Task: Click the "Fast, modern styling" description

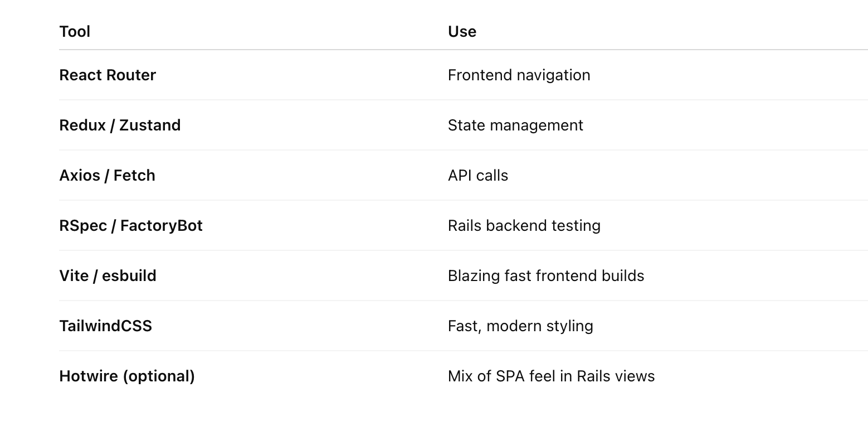Action: tap(520, 326)
